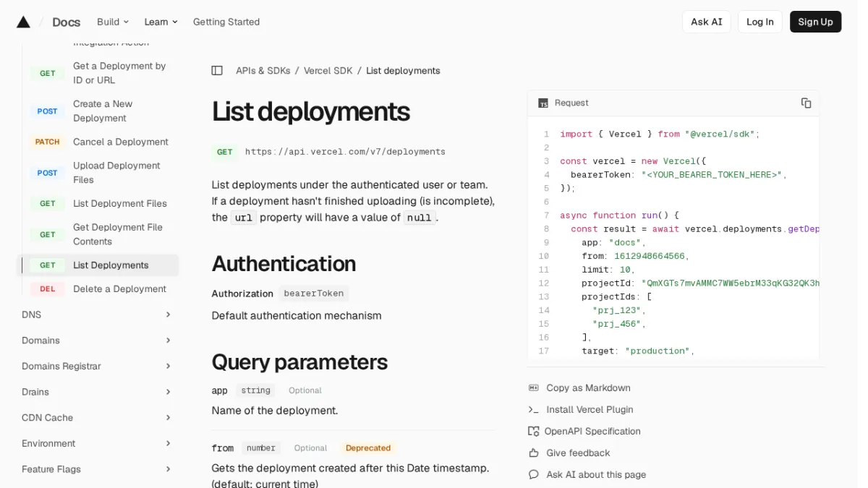Click the endpoint URL api.vercel.com/v7/deployments
The height and width of the screenshot is (488, 868).
[x=345, y=152]
